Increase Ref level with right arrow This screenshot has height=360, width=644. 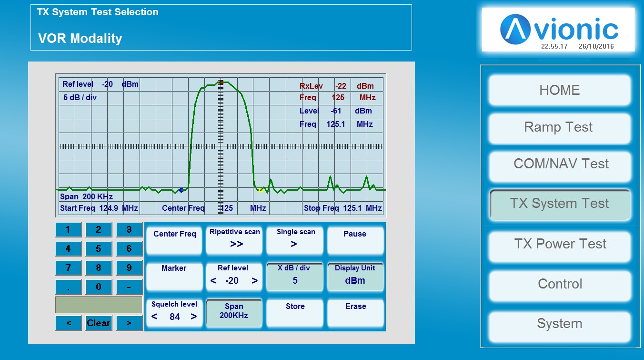point(255,281)
